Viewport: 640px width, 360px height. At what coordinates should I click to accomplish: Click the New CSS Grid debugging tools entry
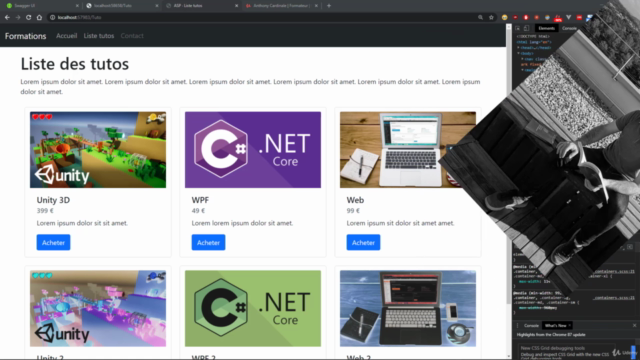click(553, 348)
